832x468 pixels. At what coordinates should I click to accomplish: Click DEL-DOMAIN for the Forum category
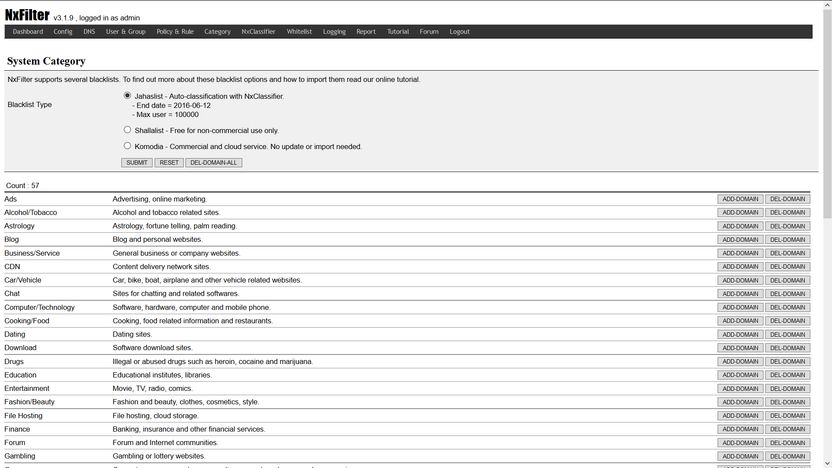point(787,443)
